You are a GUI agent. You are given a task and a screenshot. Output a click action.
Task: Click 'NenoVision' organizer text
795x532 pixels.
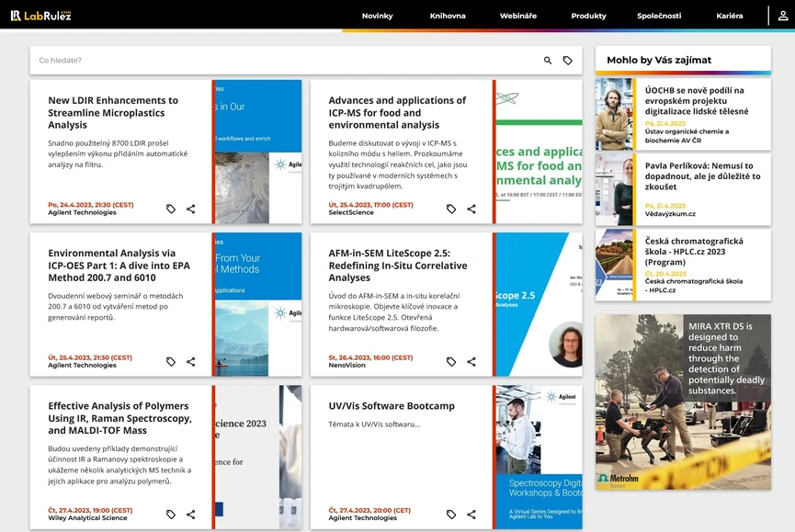(346, 366)
